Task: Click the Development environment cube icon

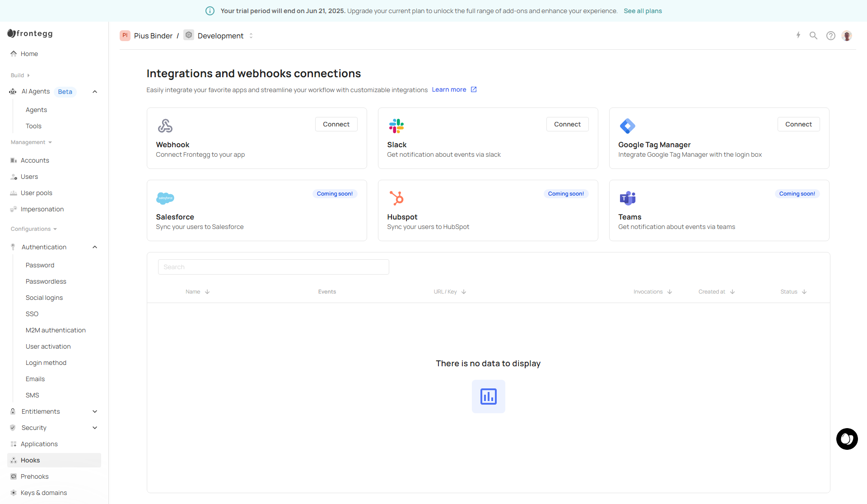Action: 189,35
